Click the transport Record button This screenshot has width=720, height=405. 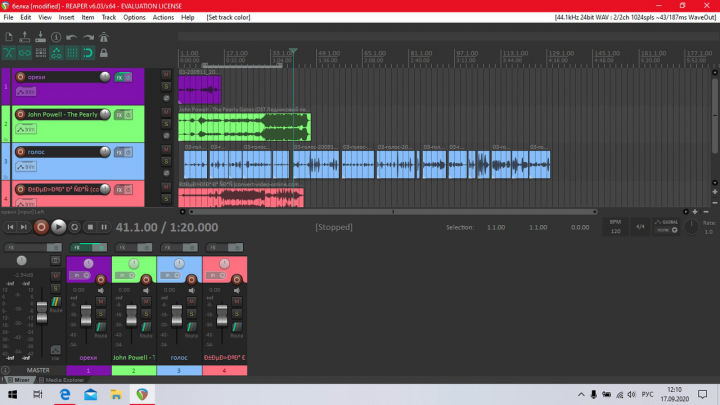coord(41,227)
